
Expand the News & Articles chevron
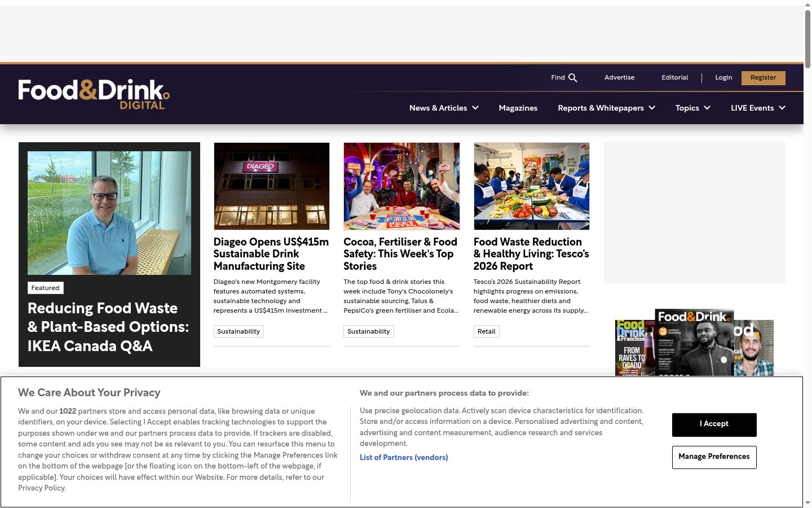coord(475,108)
